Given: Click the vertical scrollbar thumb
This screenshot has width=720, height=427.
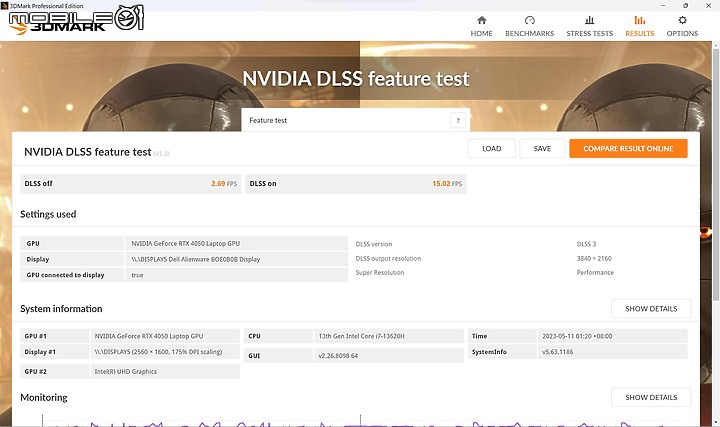Looking at the screenshot, I should 715,174.
